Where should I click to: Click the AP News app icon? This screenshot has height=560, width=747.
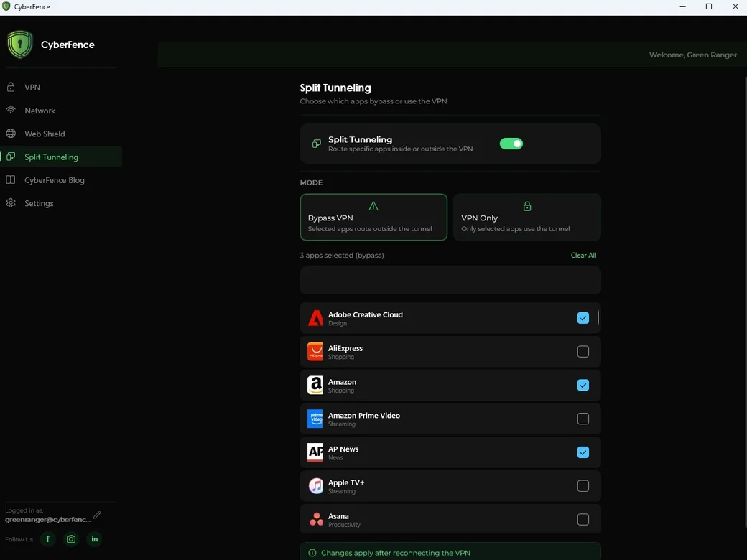315,452
